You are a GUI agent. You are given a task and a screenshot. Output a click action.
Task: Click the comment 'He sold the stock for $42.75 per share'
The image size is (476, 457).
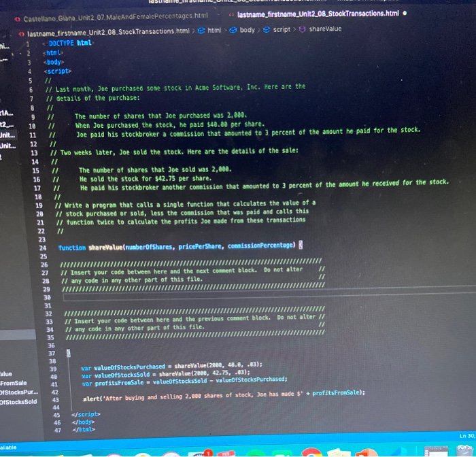click(146, 179)
